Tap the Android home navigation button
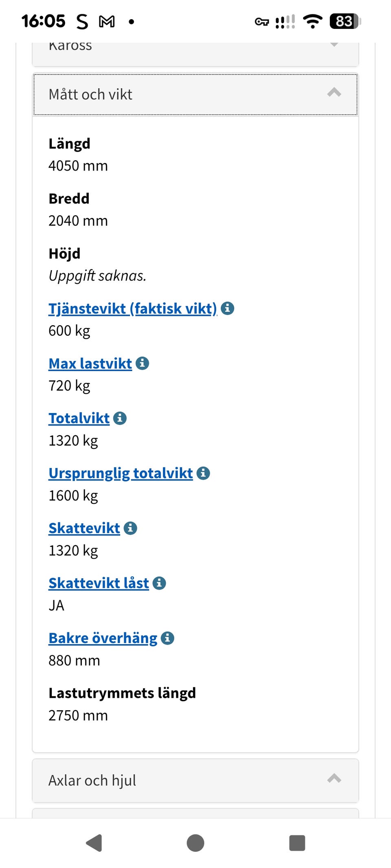 tap(195, 843)
